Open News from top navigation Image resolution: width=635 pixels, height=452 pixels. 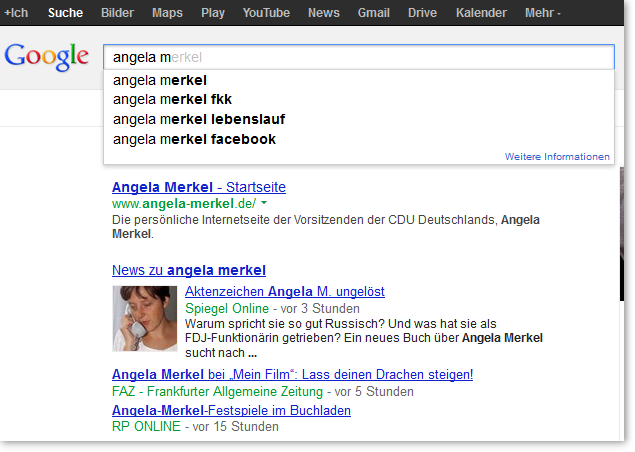point(324,13)
